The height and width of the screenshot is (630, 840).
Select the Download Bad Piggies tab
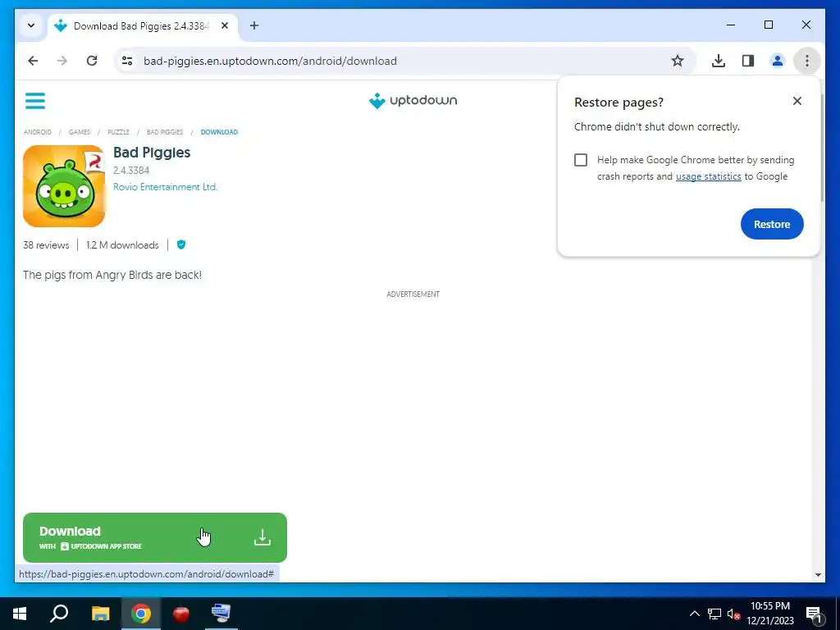coord(143,25)
